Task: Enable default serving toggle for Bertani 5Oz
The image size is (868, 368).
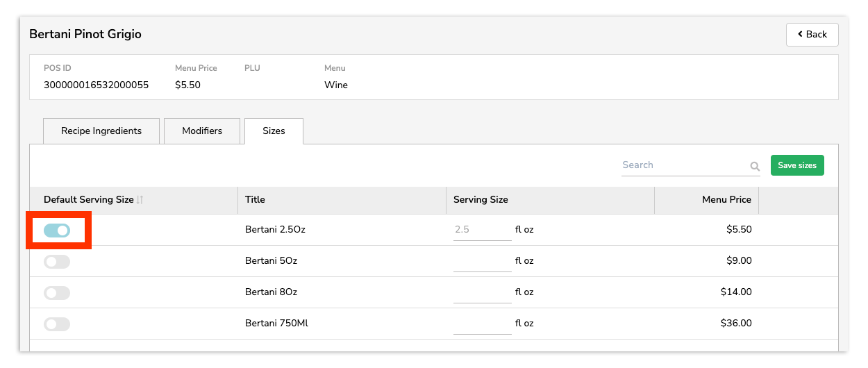Action: 57,262
